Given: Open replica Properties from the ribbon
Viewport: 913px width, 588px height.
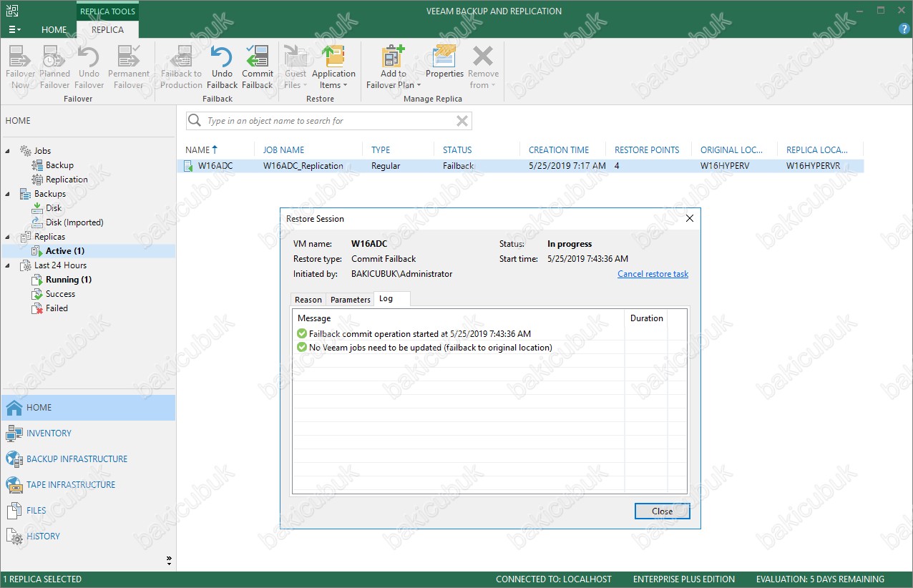Looking at the screenshot, I should pos(444,62).
